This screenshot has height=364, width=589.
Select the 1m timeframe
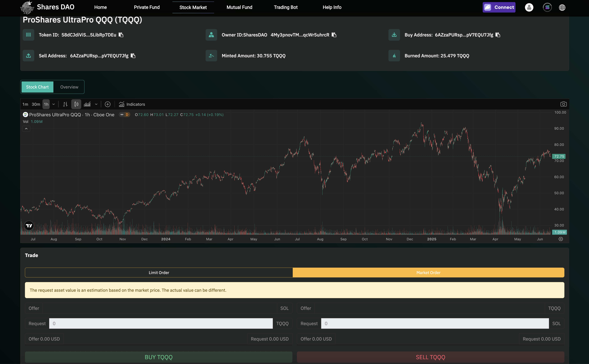tap(25, 104)
